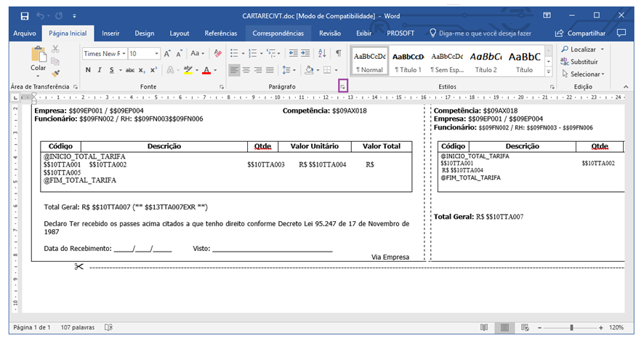Click the numbered list icon

[253, 53]
